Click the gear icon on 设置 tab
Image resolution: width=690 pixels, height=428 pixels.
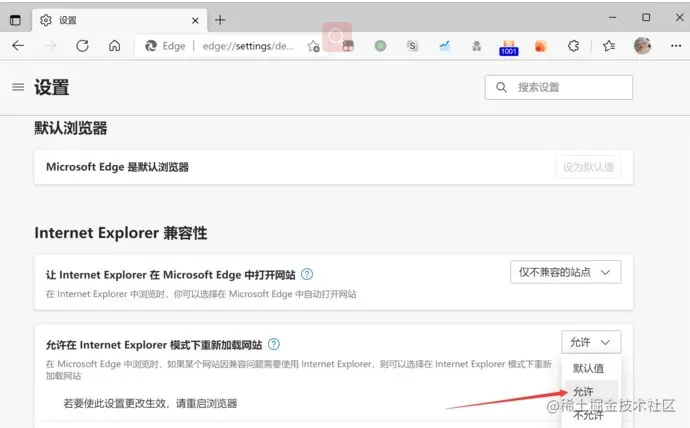[46, 20]
